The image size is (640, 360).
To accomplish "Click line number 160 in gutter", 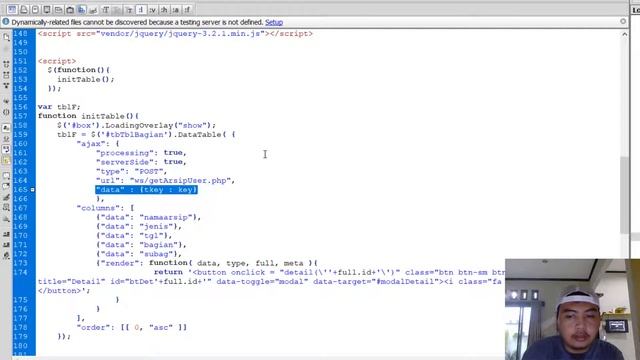I will [20, 144].
